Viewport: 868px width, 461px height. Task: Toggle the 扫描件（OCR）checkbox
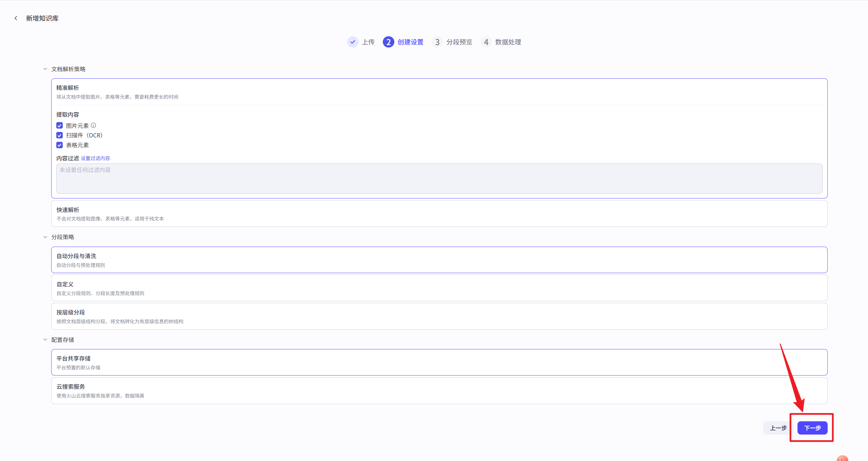tap(60, 135)
